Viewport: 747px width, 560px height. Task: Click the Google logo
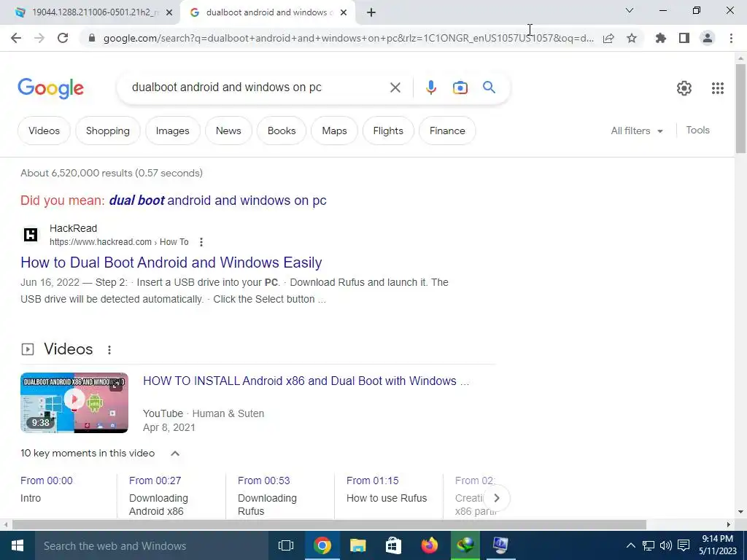pos(51,88)
